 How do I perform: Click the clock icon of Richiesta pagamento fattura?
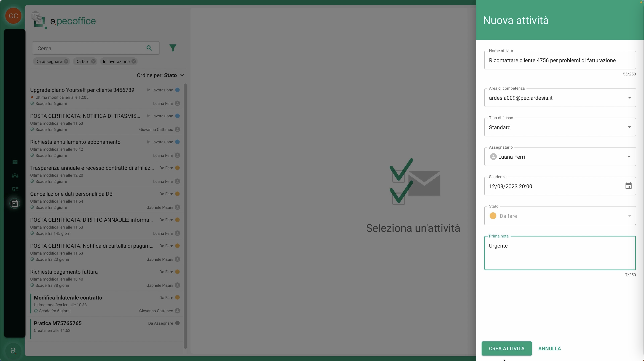pos(32,285)
